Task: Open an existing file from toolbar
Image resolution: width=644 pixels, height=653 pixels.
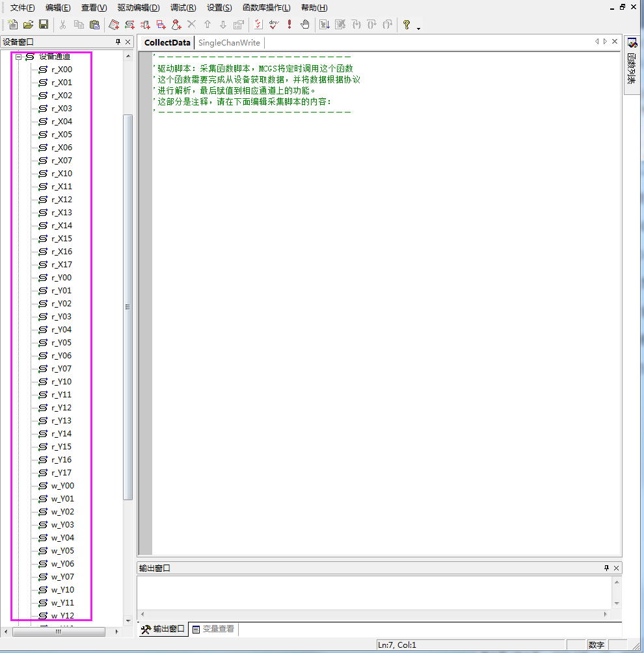Action: 28,25
